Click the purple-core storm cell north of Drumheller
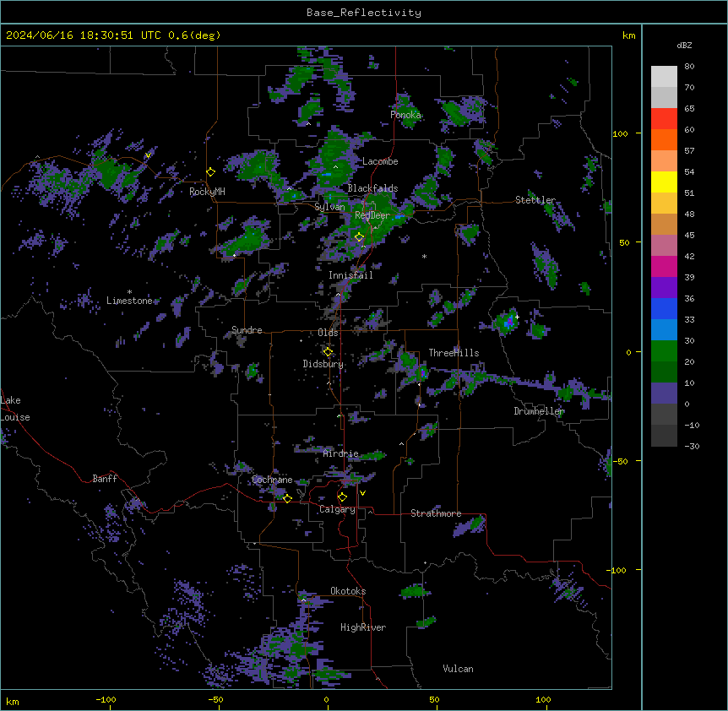728x711 pixels. tap(508, 321)
